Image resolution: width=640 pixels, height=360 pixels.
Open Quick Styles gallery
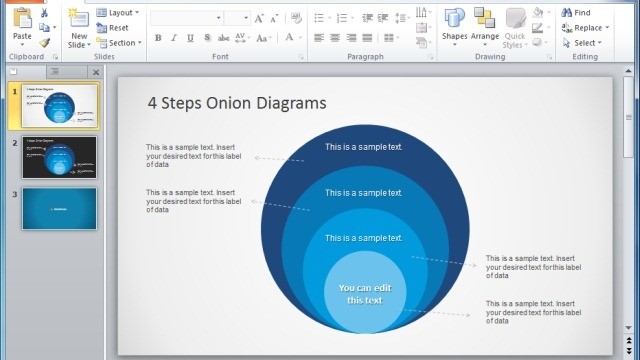[515, 29]
